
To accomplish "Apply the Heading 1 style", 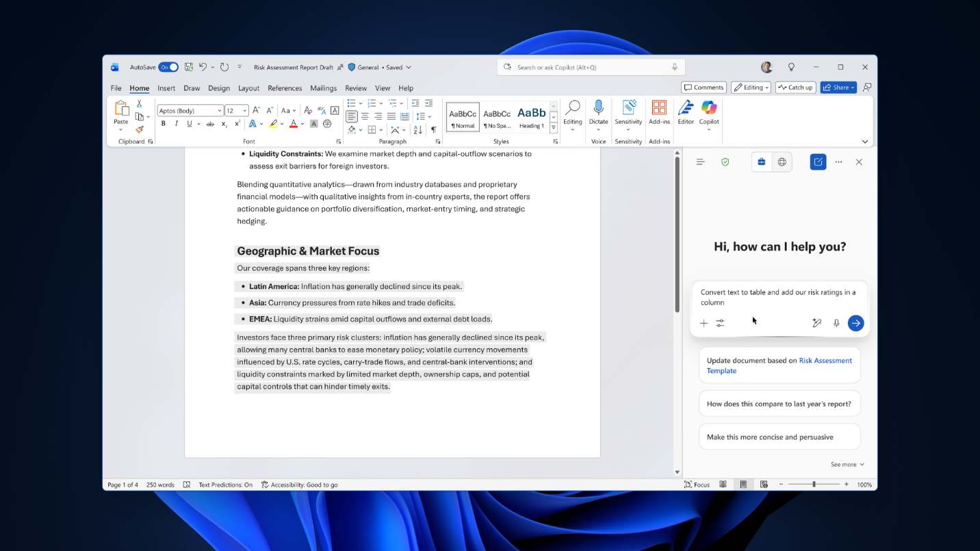I will click(x=531, y=117).
